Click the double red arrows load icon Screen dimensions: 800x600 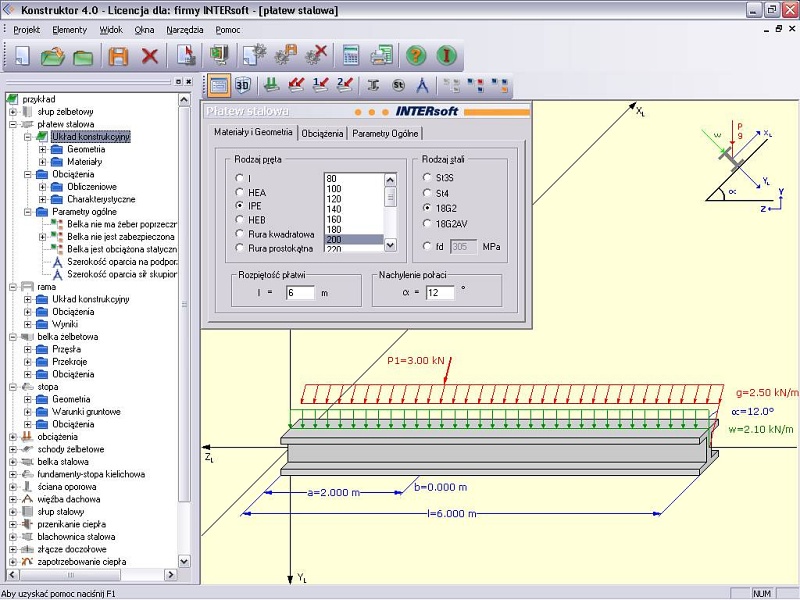pos(296,85)
